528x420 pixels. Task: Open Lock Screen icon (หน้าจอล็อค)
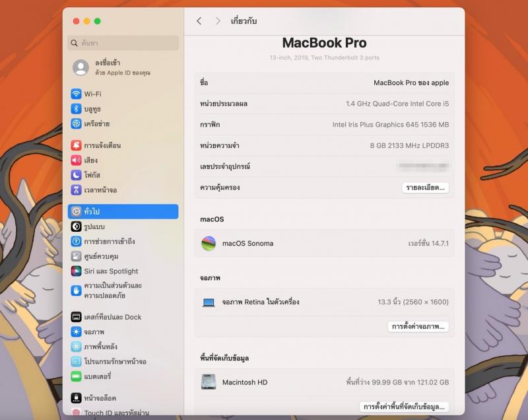click(76, 398)
